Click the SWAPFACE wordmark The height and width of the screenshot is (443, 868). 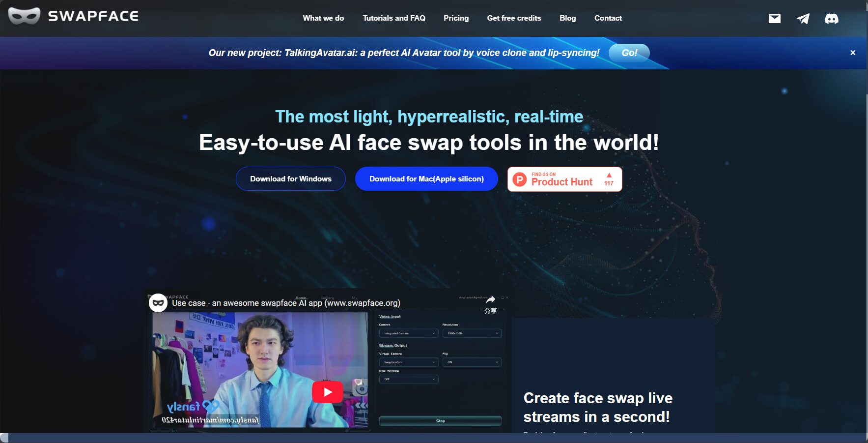point(93,16)
